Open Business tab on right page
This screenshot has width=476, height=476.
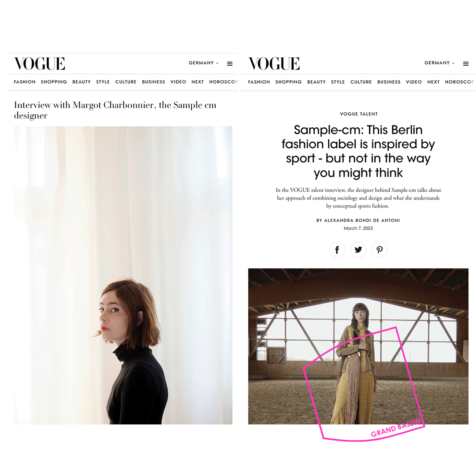pyautogui.click(x=389, y=82)
